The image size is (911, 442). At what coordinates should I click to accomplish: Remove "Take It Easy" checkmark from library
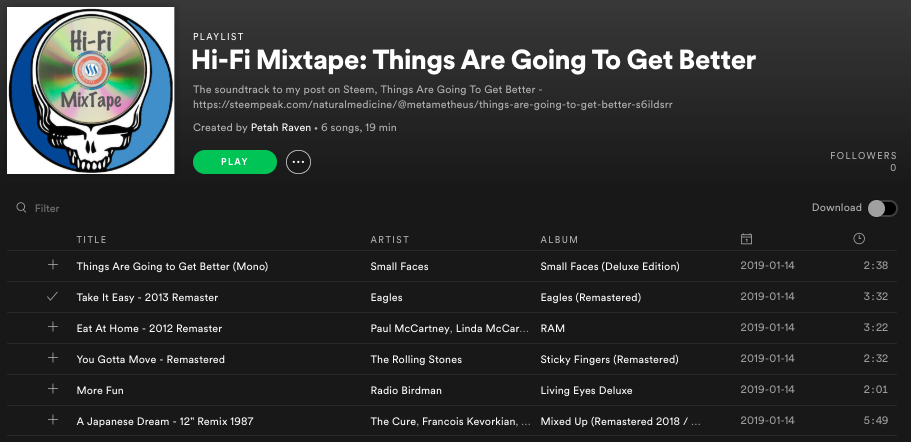(x=53, y=297)
